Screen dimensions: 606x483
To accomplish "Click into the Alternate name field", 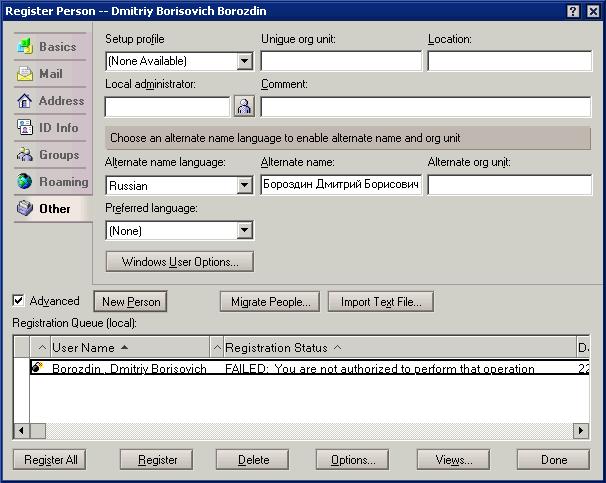I will pos(341,185).
